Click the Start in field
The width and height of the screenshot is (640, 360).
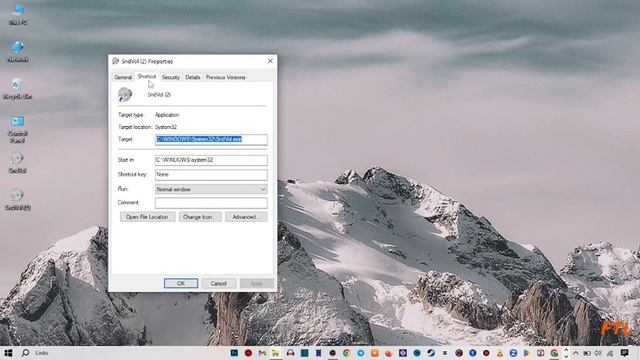(x=211, y=160)
